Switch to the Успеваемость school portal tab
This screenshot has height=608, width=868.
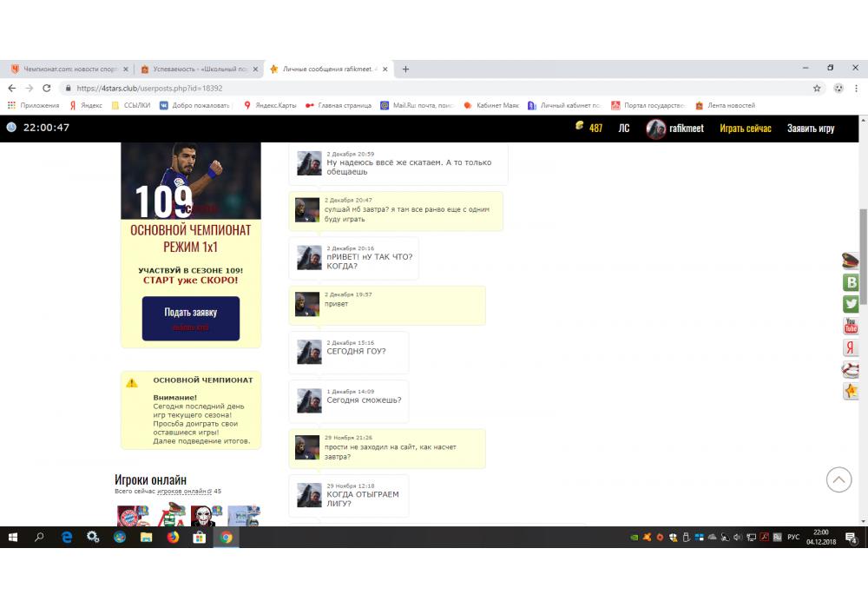(198, 69)
